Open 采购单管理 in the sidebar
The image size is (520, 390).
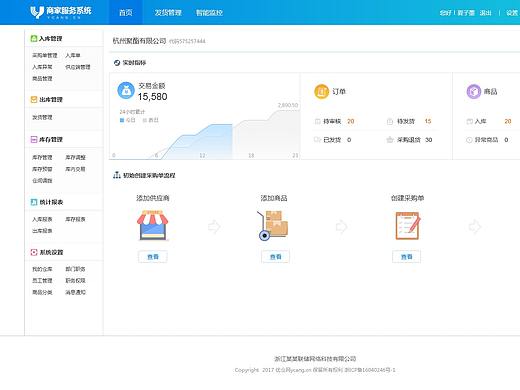coord(45,55)
